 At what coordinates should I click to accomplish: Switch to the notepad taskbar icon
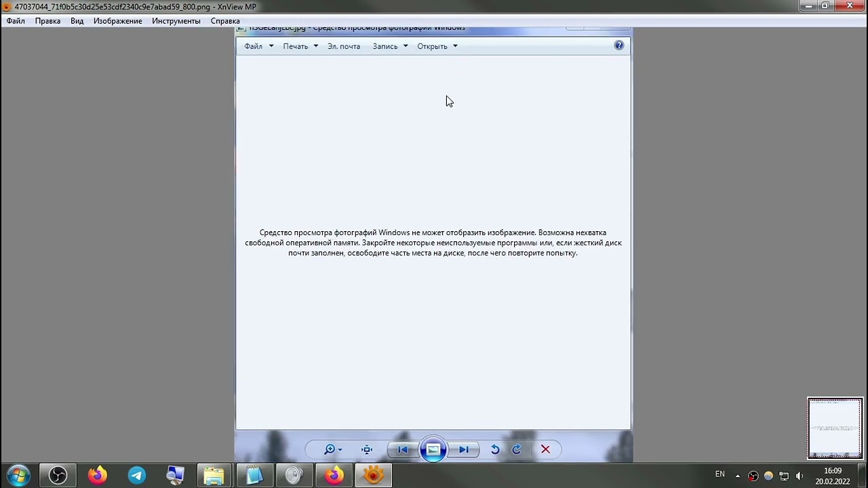coord(254,475)
